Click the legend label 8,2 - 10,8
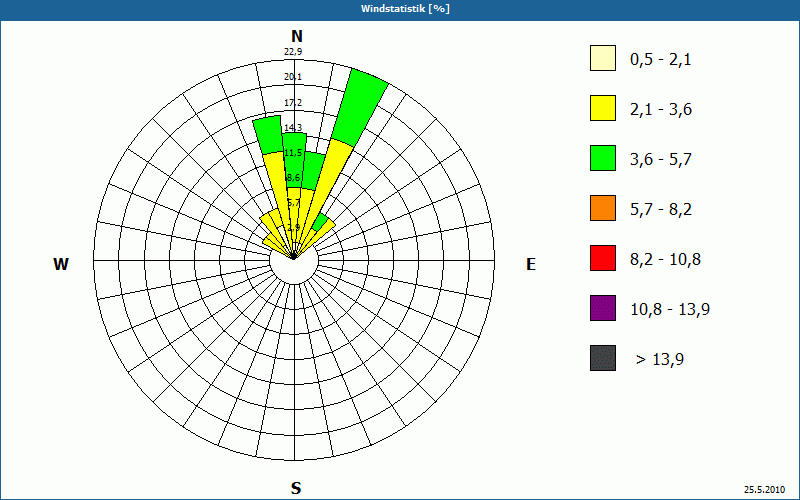This screenshot has width=800, height=500. pyautogui.click(x=666, y=260)
